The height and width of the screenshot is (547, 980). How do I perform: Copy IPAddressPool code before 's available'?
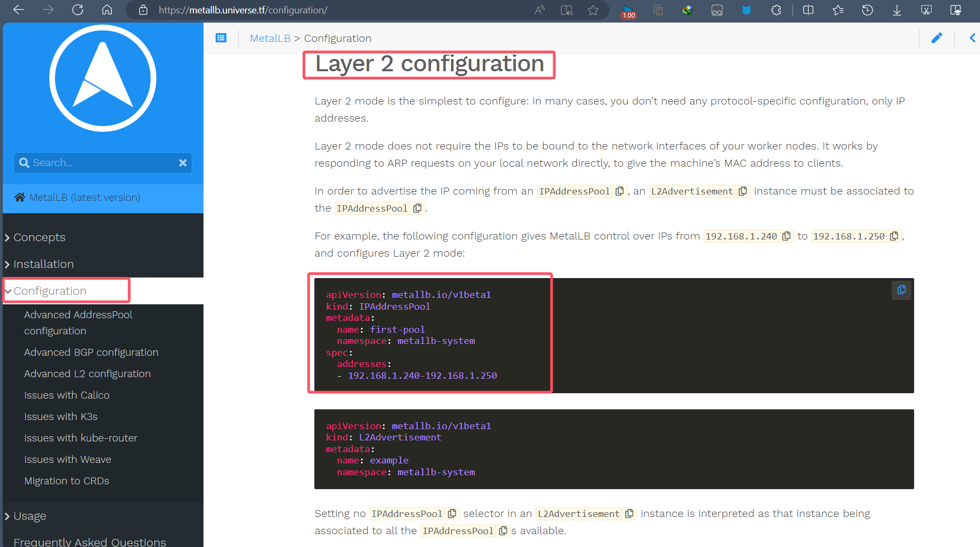(503, 531)
